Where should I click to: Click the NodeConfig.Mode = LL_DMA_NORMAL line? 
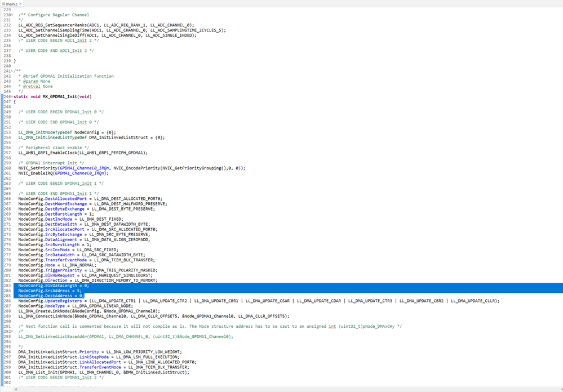[57, 265]
